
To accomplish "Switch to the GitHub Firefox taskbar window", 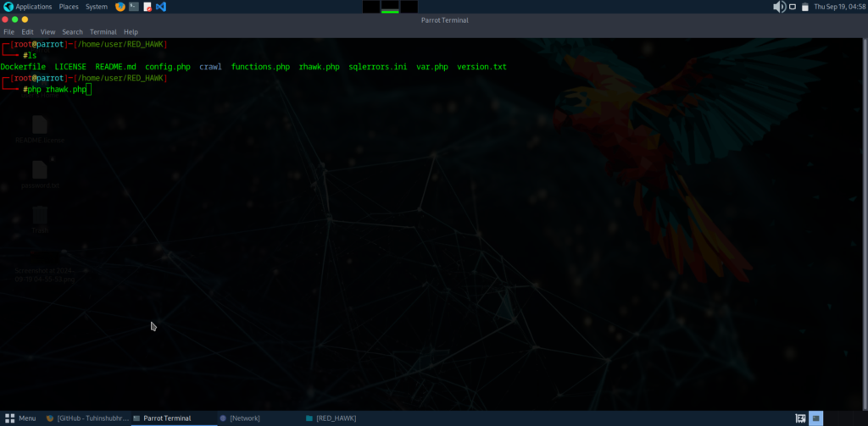I will click(87, 418).
